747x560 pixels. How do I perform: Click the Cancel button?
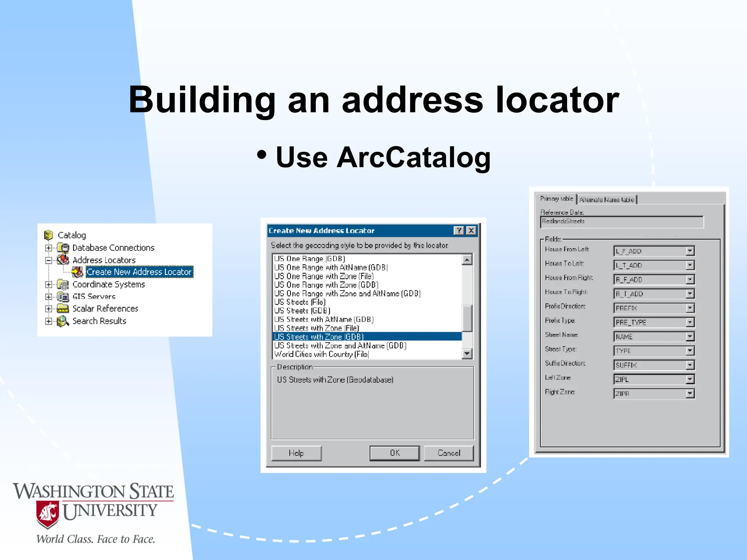[449, 453]
